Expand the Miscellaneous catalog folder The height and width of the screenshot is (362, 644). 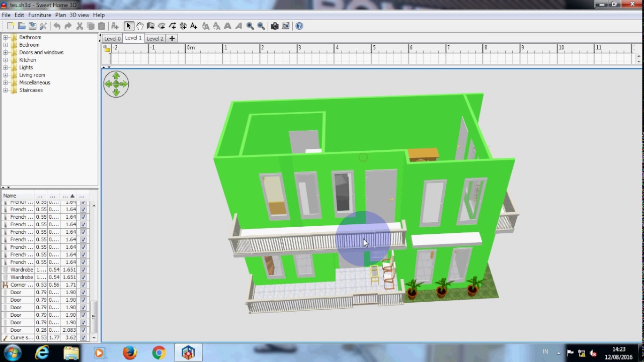click(x=6, y=82)
